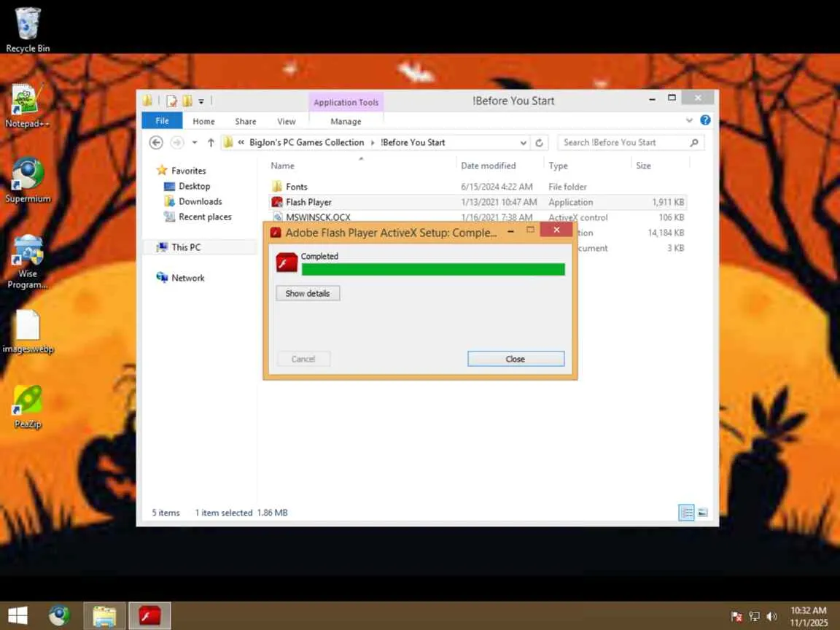Viewport: 840px width, 630px height.
Task: Select Favorites in the navigation pane
Action: click(x=189, y=171)
